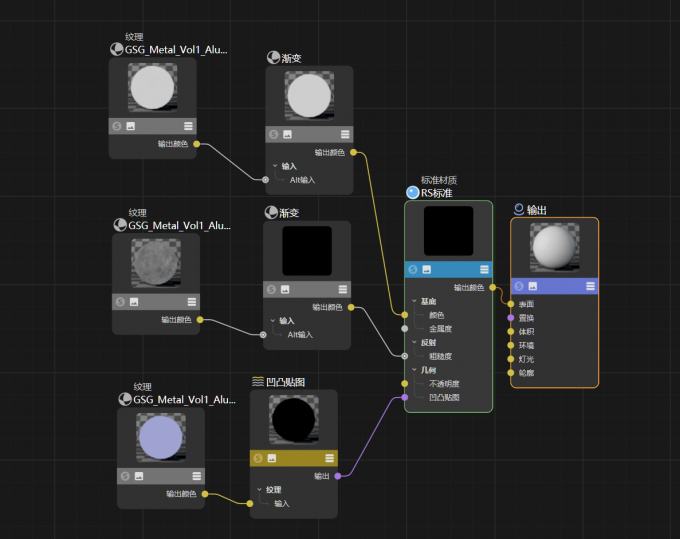This screenshot has height=539, width=680.
Task: Select the black sphere thumbnail of 凹凸贴图
Action: (x=294, y=419)
